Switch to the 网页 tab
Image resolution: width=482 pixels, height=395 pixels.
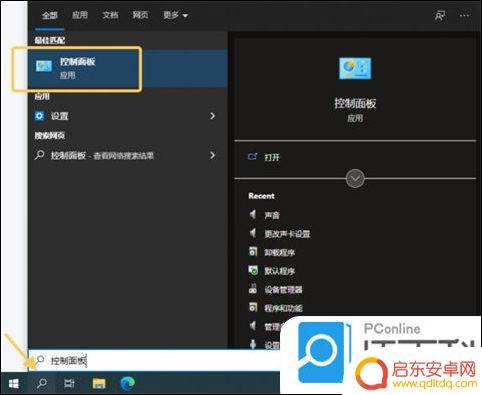[x=140, y=15]
